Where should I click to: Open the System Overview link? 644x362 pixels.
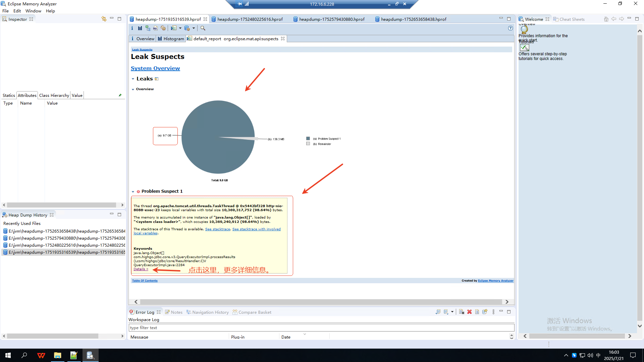(x=155, y=68)
